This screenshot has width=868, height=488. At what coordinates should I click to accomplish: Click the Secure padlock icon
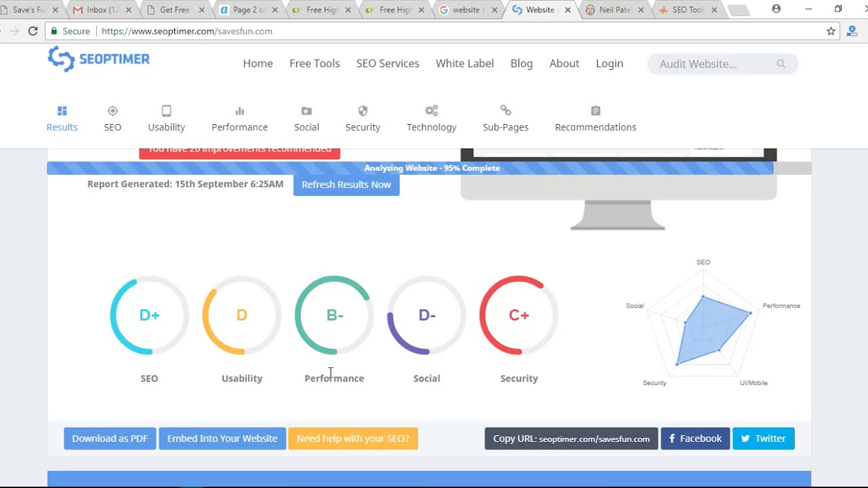(55, 31)
